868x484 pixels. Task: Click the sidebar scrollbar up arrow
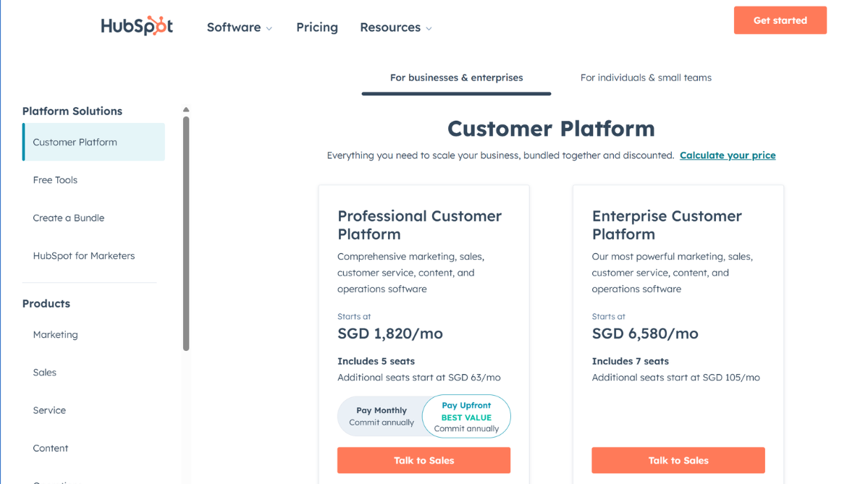click(186, 109)
